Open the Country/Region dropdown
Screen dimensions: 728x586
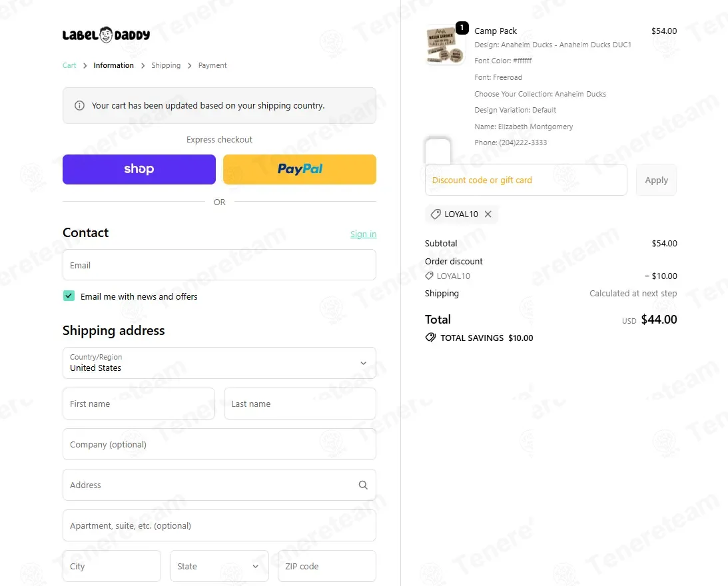click(x=219, y=363)
